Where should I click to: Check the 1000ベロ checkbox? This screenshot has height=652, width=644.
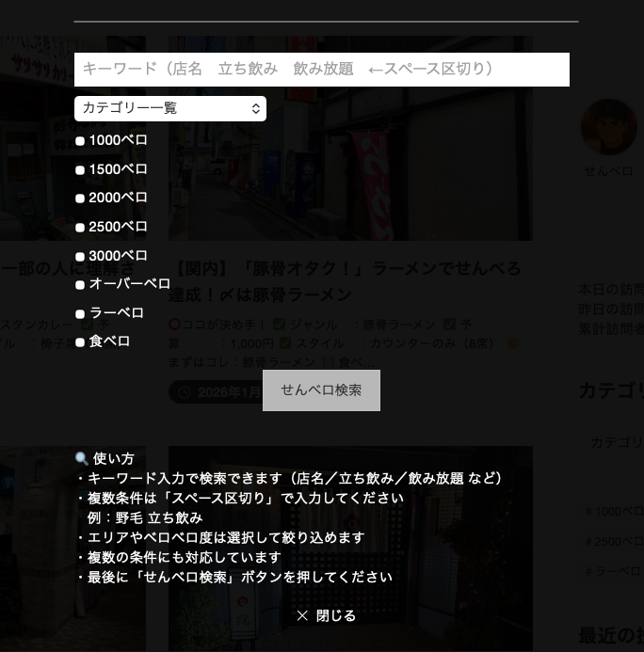(80, 141)
